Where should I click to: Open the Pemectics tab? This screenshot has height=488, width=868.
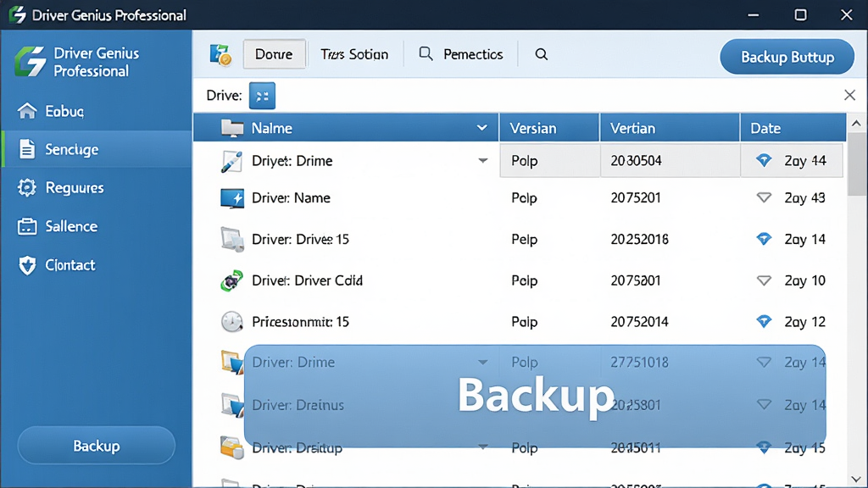click(460, 54)
